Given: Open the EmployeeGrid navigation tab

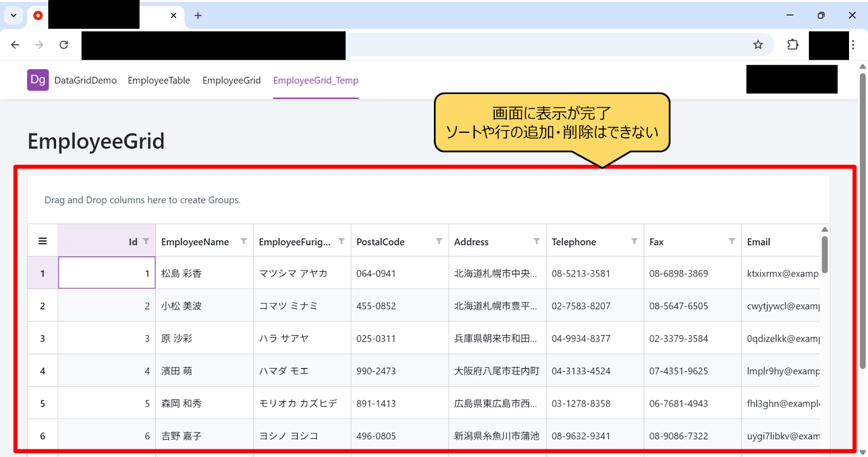Looking at the screenshot, I should [232, 80].
